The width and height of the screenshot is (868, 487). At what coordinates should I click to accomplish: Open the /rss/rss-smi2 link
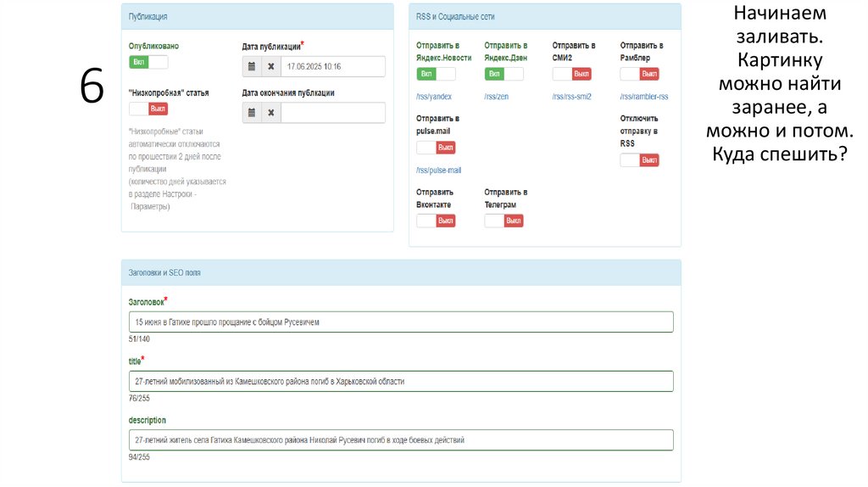[572, 97]
